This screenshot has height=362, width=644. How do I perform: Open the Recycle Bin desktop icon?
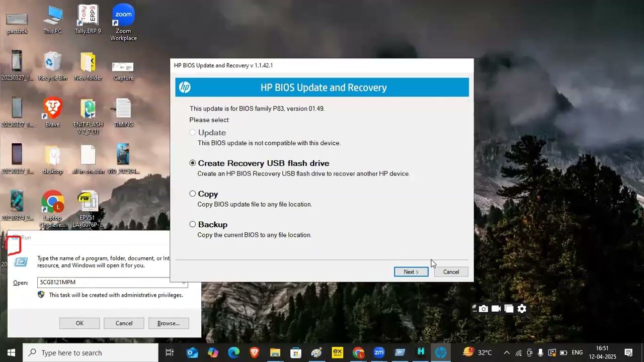[52, 66]
